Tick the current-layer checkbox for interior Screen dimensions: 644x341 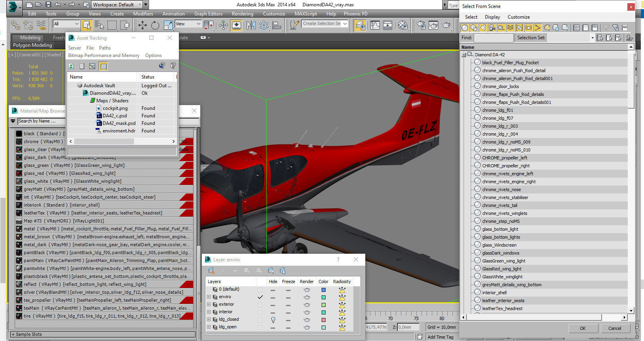(x=260, y=312)
